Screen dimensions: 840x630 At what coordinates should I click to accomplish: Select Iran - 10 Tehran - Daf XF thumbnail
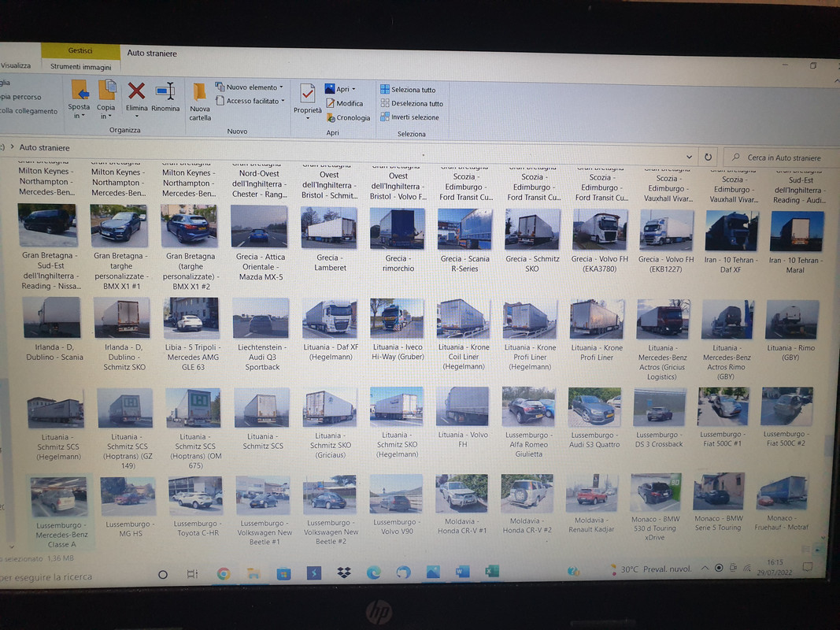click(x=732, y=231)
